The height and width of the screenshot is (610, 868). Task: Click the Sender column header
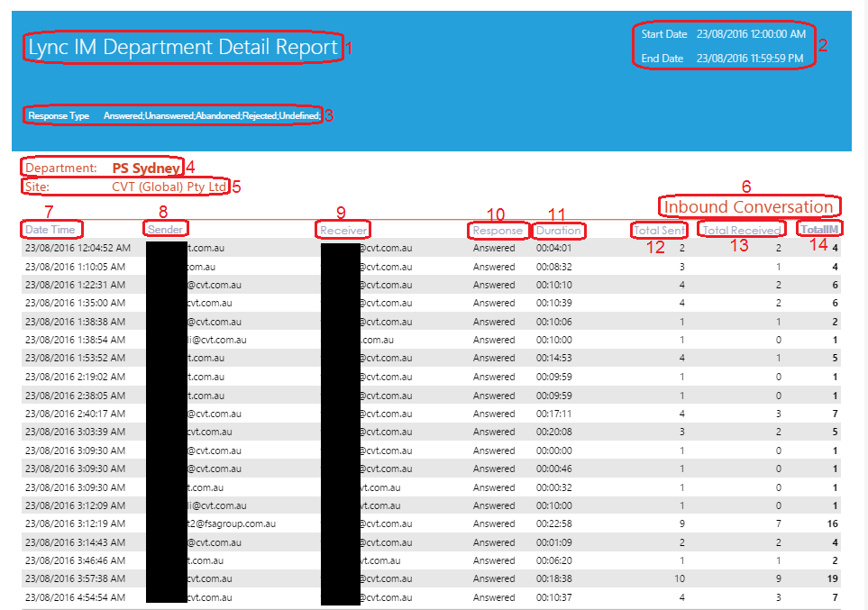[x=165, y=229]
